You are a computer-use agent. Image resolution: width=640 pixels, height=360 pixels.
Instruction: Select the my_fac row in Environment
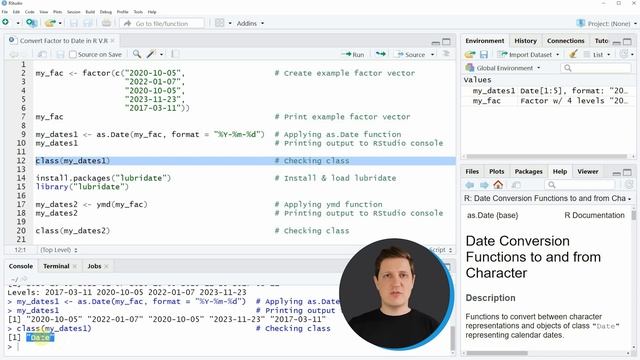[x=548, y=101]
